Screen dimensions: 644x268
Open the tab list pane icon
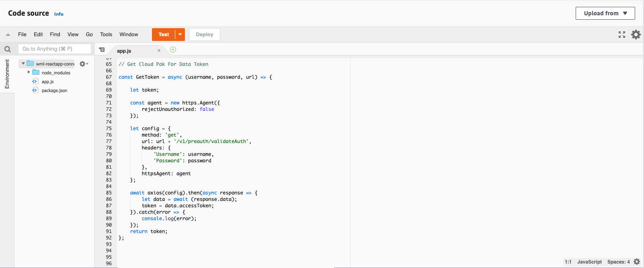point(102,50)
